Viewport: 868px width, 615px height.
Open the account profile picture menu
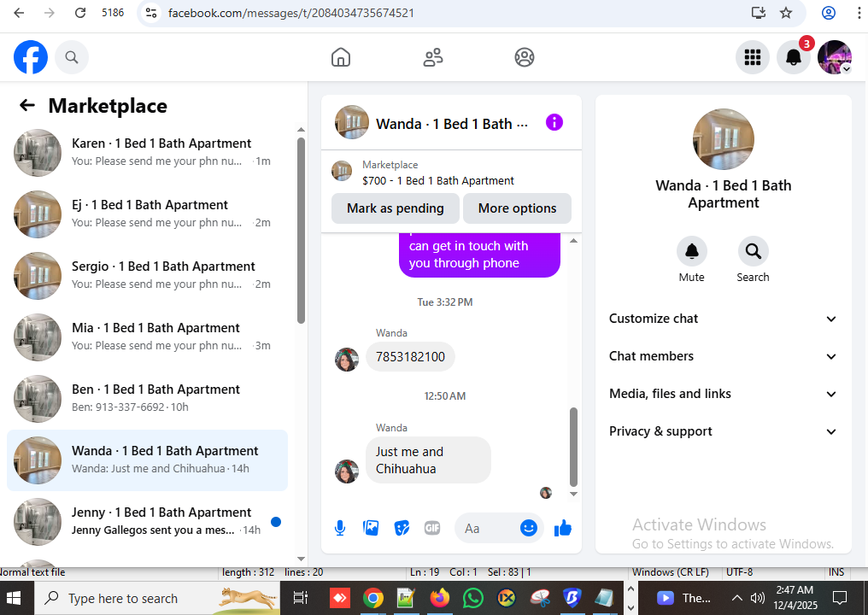(x=835, y=57)
